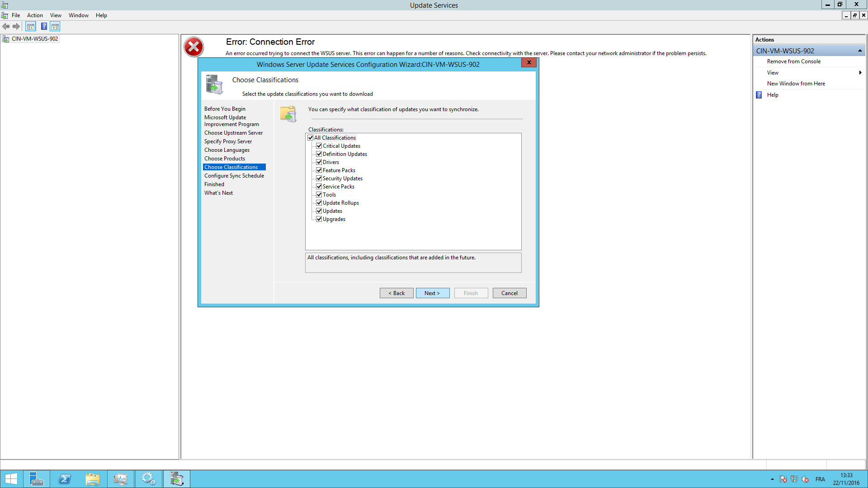This screenshot has height=488, width=868.
Task: Click the Action Center flag tray icon
Action: (783, 479)
